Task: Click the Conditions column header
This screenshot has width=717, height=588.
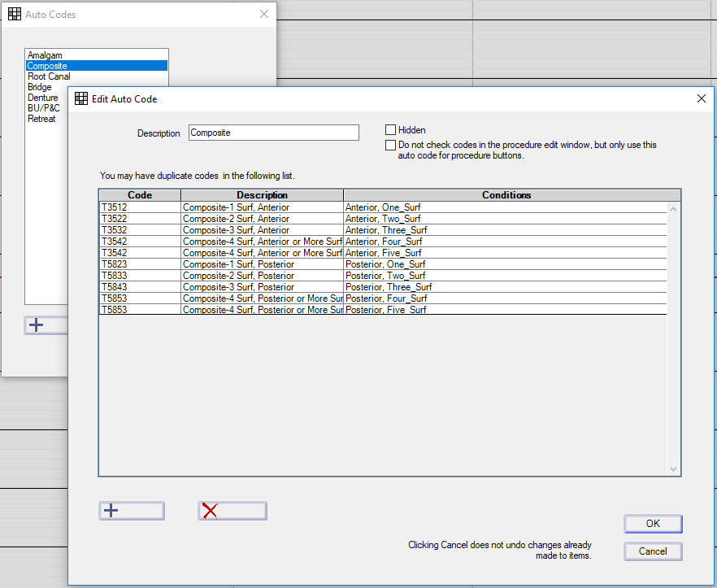Action: [x=506, y=195]
